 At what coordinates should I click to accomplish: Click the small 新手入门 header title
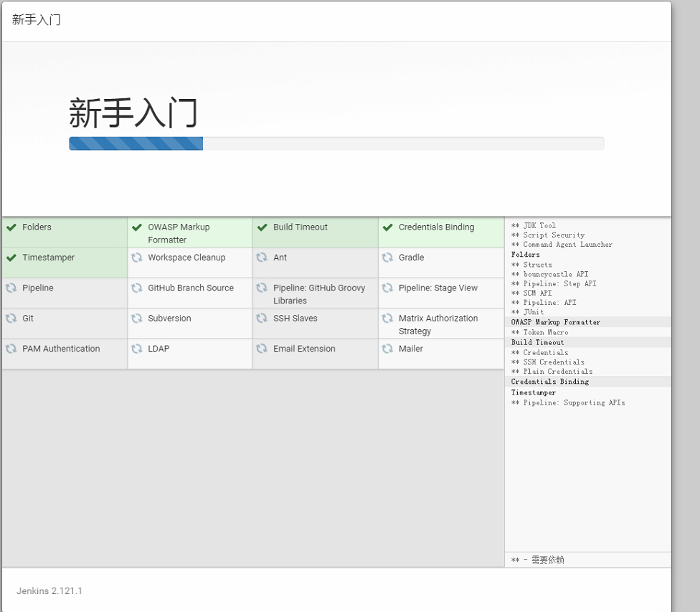coord(36,19)
